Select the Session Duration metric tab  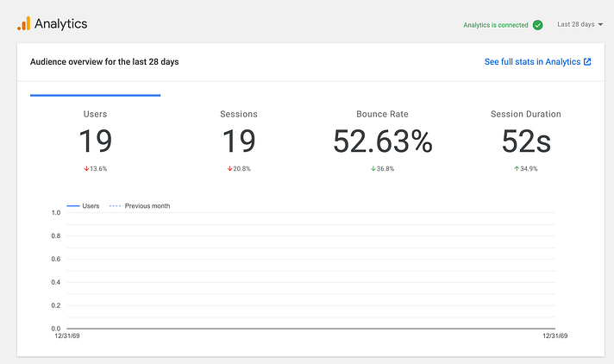coord(526,135)
